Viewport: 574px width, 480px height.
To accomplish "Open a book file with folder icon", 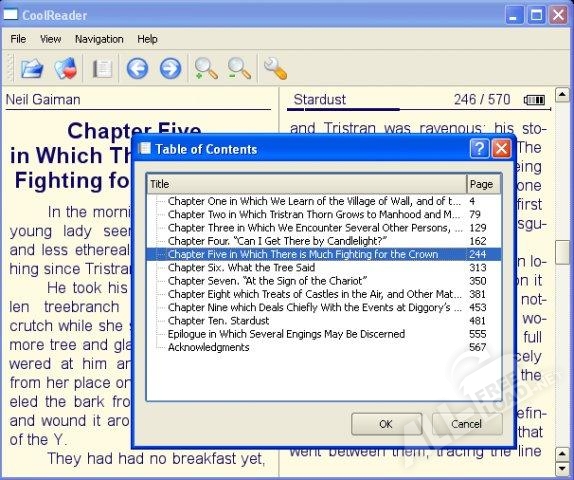I will click(x=32, y=68).
